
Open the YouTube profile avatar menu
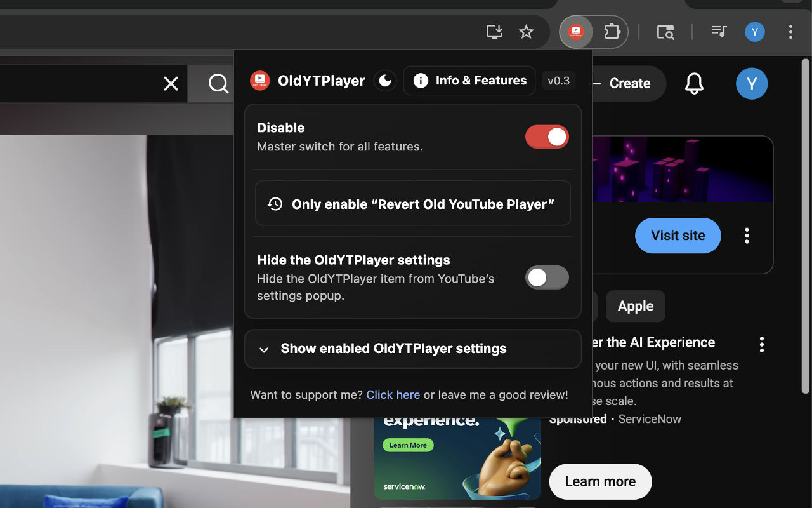pyautogui.click(x=752, y=83)
